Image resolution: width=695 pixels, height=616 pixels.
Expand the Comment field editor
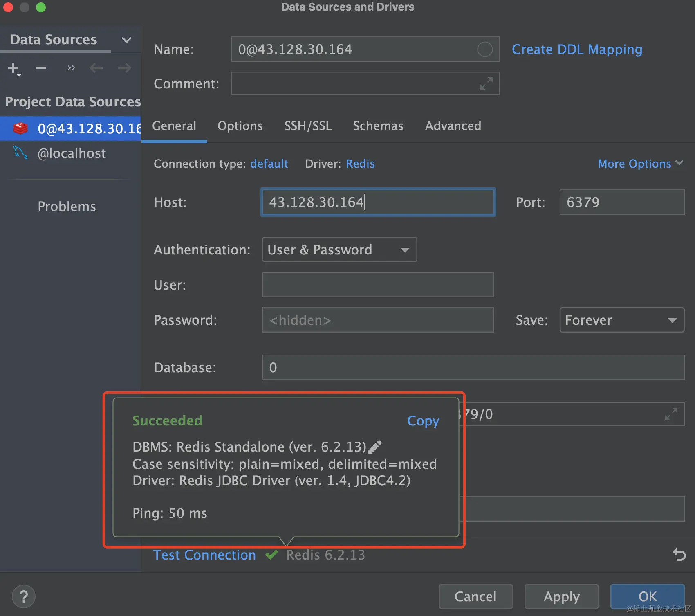pyautogui.click(x=486, y=83)
